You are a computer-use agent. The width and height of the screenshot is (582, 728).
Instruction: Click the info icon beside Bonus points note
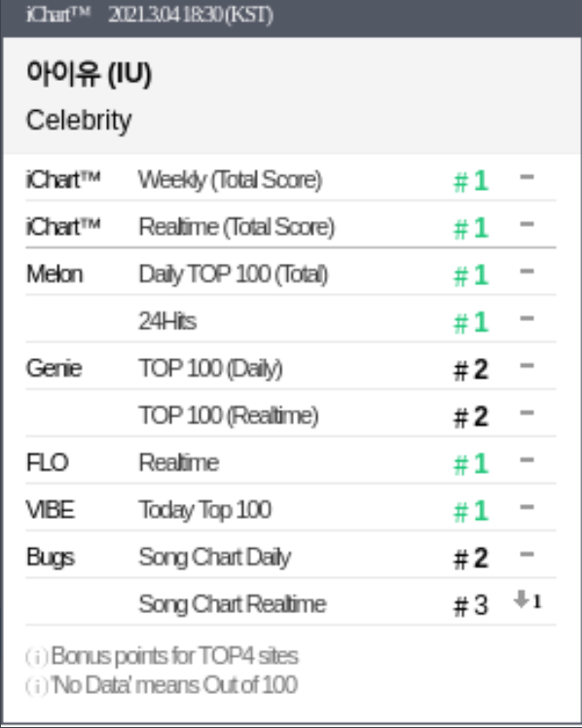click(x=37, y=657)
